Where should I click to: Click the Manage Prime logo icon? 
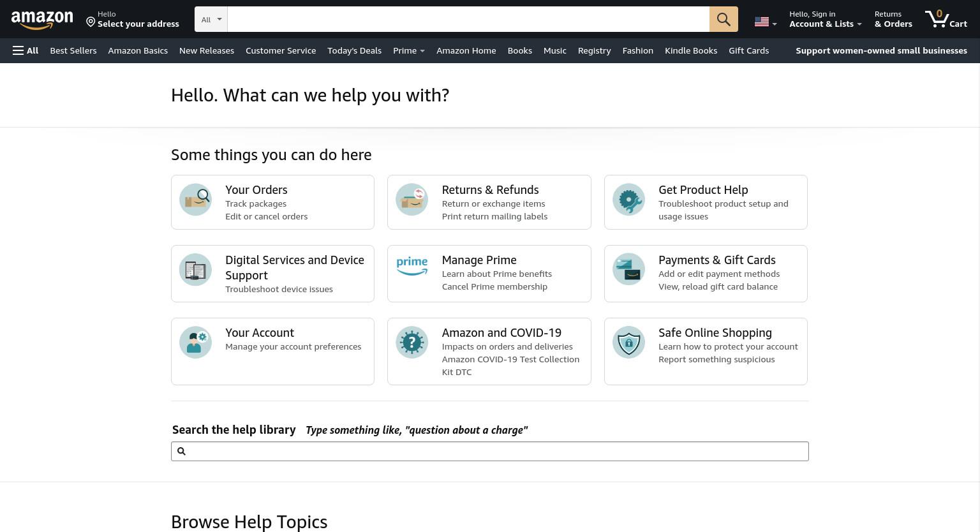pyautogui.click(x=412, y=266)
